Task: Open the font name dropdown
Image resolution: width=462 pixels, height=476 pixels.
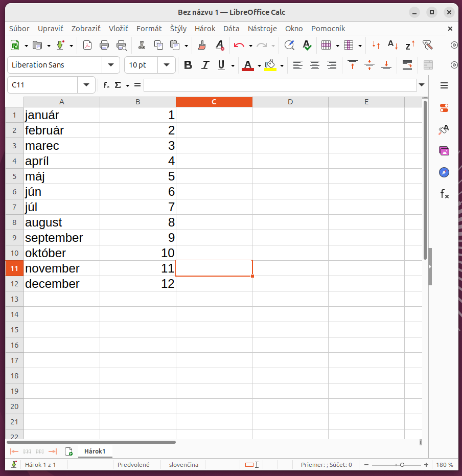Action: coord(111,65)
